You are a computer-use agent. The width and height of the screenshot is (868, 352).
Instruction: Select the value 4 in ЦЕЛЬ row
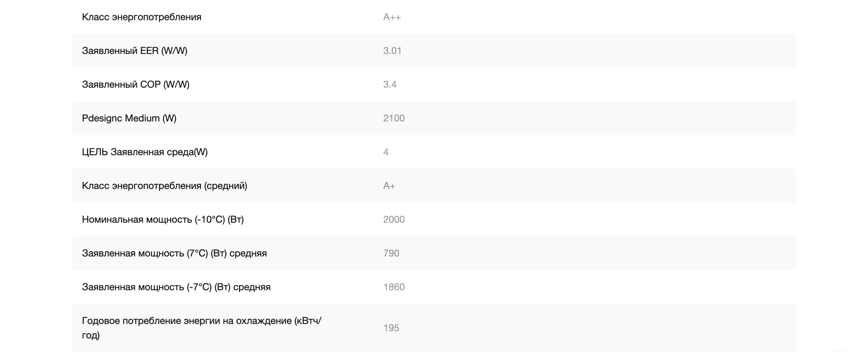[x=386, y=152]
